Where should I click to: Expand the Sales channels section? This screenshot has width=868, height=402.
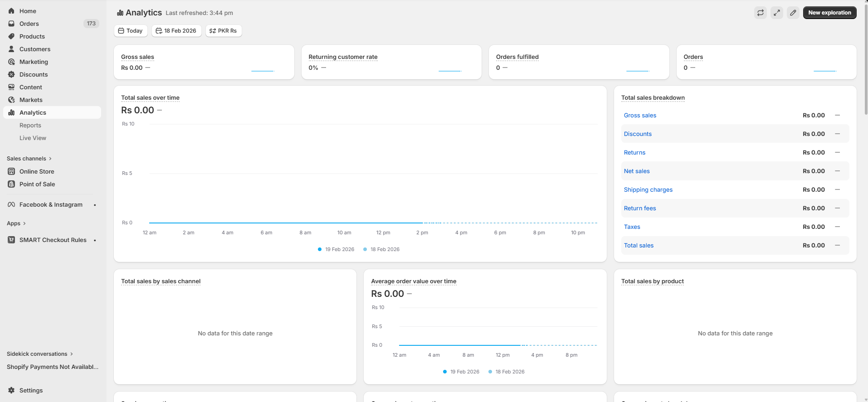click(x=29, y=159)
